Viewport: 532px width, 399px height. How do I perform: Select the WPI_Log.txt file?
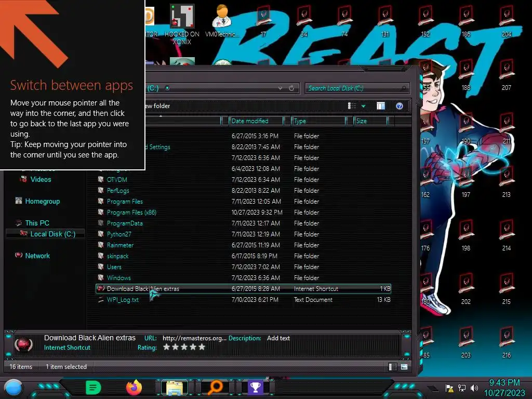243,300
